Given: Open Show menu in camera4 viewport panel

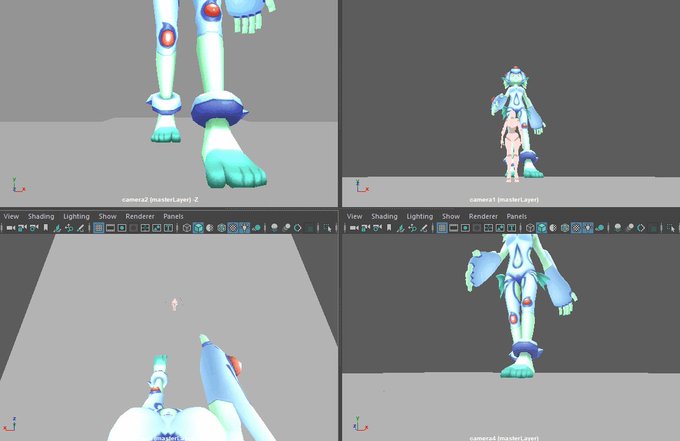Looking at the screenshot, I should pos(451,216).
